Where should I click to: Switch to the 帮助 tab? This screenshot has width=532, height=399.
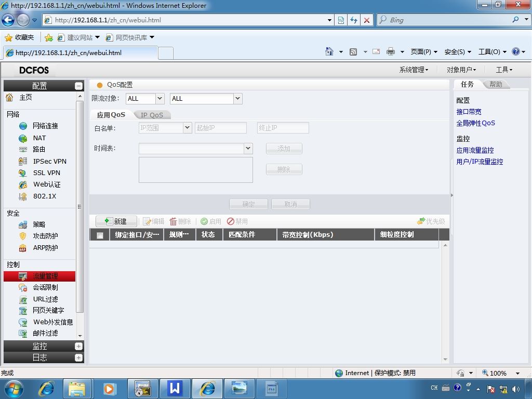point(496,84)
